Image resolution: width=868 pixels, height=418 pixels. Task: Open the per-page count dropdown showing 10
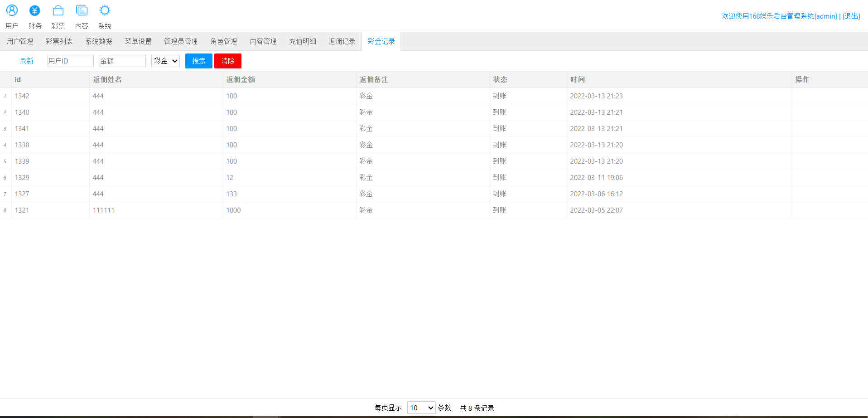click(421, 408)
